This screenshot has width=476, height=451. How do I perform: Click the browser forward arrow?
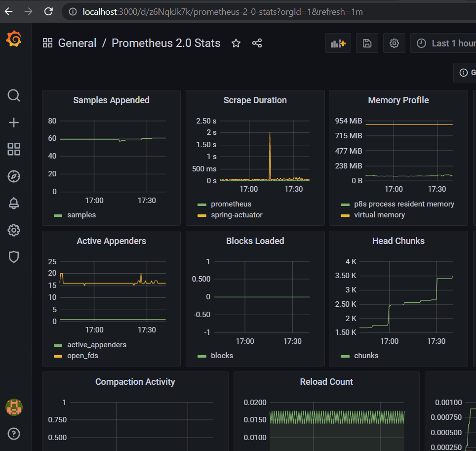29,11
